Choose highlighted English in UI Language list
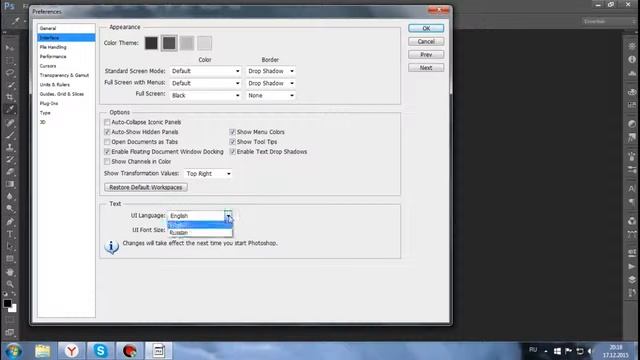 tap(200, 225)
